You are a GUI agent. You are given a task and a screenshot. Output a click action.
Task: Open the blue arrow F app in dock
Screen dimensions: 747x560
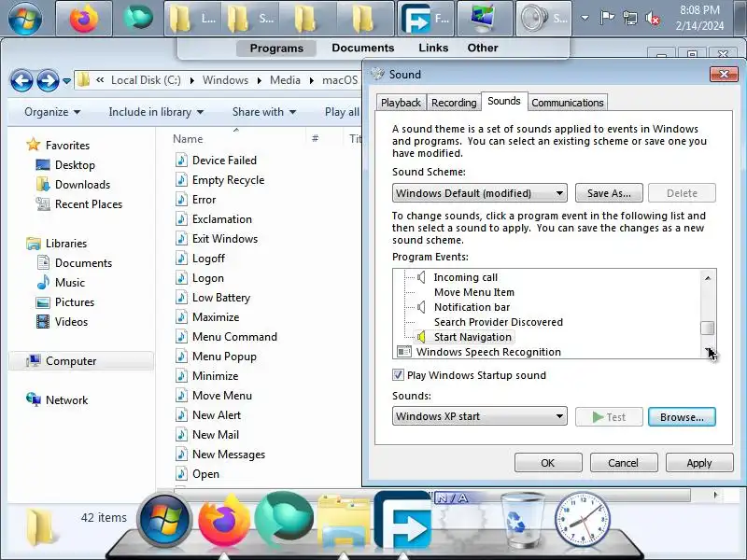click(403, 520)
